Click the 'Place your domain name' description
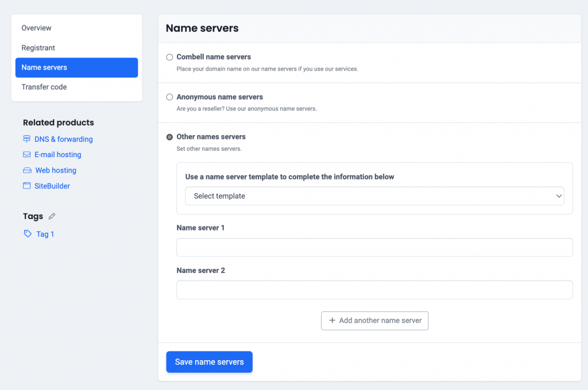 point(268,69)
